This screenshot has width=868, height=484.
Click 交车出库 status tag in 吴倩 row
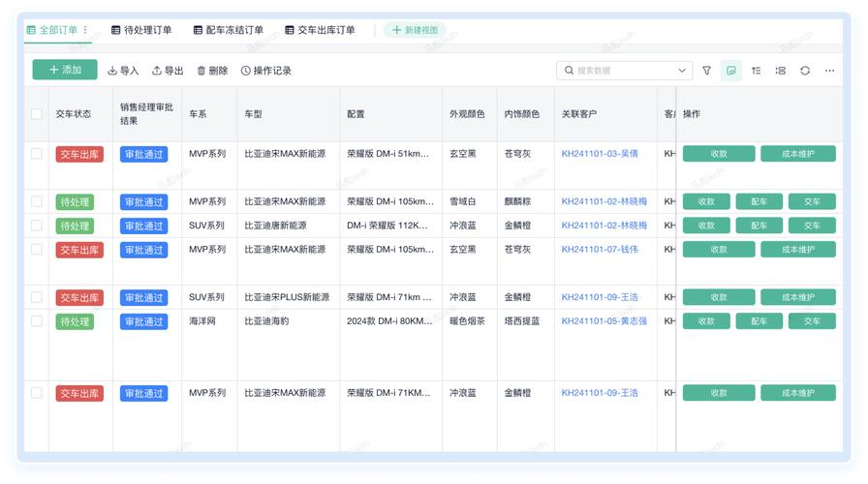click(79, 154)
